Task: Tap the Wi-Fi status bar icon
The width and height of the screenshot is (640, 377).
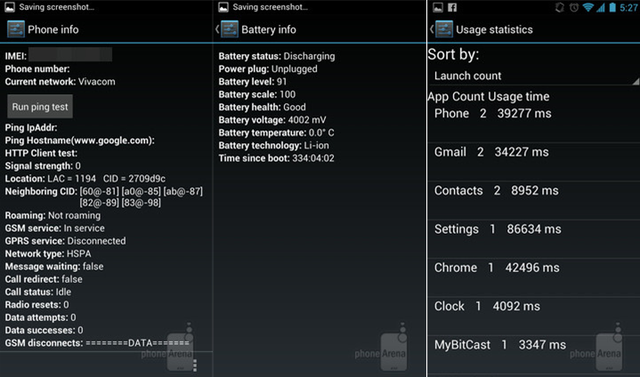Action: [x=588, y=7]
